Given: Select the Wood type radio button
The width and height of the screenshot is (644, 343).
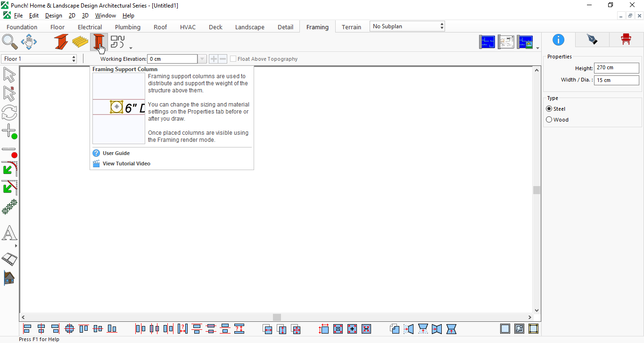Looking at the screenshot, I should pos(549,120).
